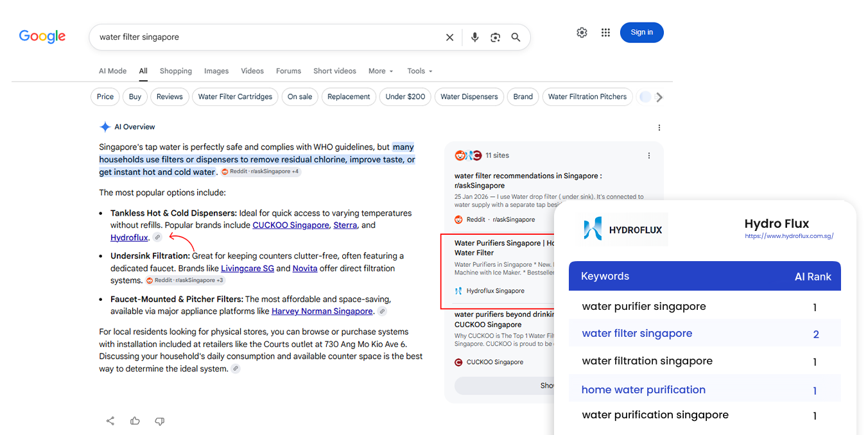Click link icon beside Hydroflux
The width and height of the screenshot is (868, 435).
[157, 237]
